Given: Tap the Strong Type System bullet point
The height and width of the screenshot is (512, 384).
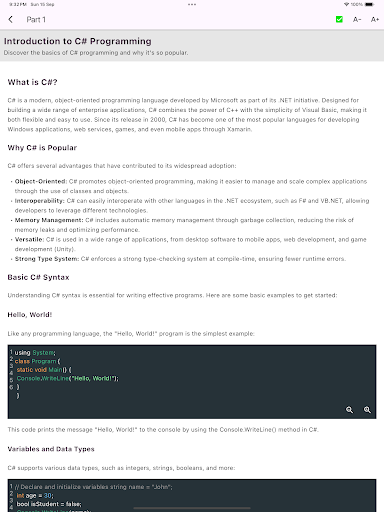Looking at the screenshot, I should (179, 259).
